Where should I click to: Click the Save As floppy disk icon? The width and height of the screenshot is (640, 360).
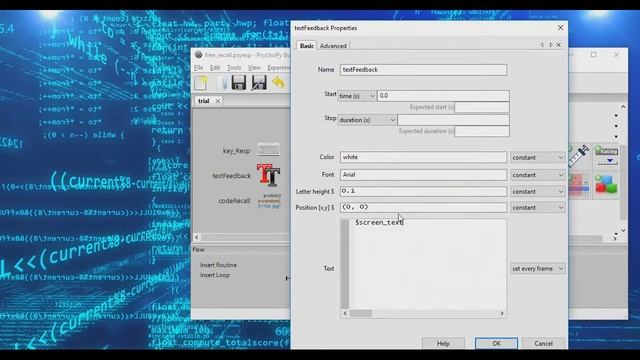259,83
